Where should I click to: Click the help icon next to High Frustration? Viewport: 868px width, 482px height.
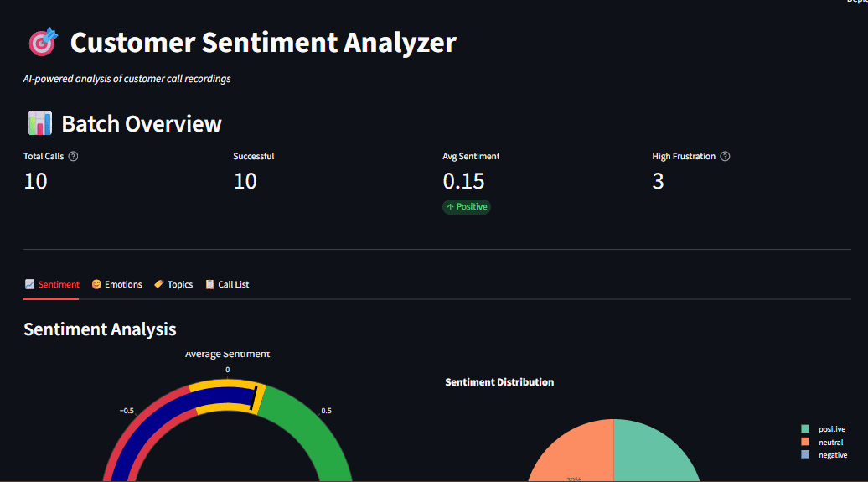tap(725, 157)
